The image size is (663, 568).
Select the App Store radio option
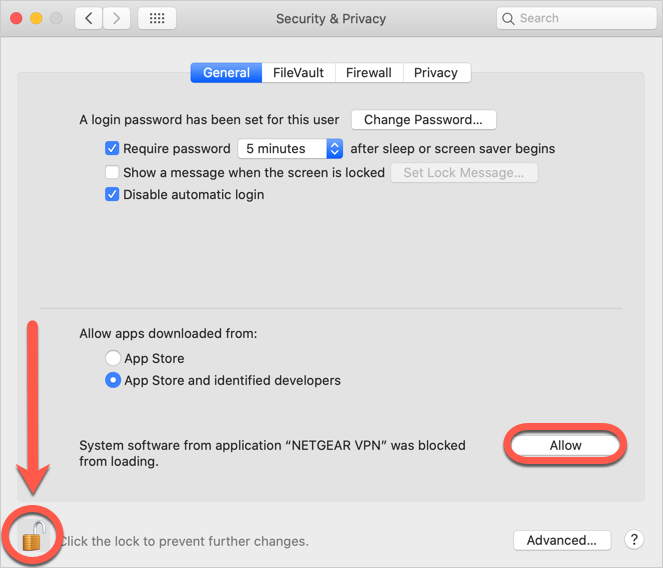coord(113,358)
